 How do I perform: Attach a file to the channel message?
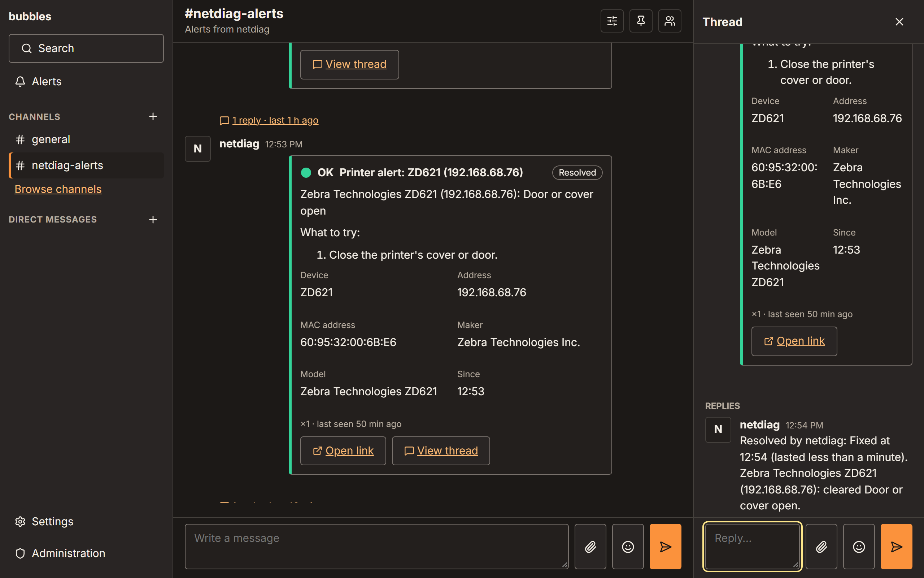pyautogui.click(x=590, y=547)
